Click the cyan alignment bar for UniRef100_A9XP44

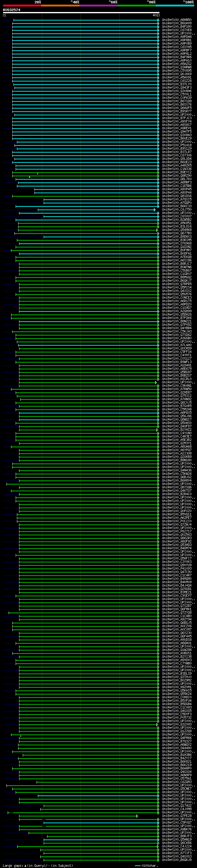point(97,193)
